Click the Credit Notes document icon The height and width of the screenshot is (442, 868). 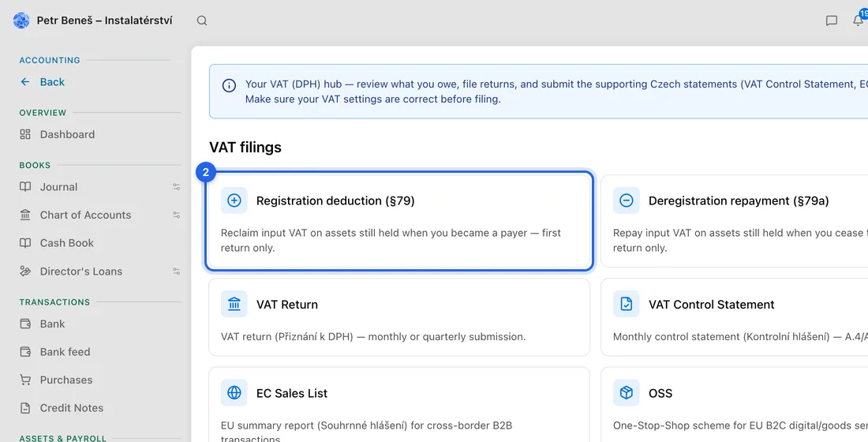[25, 407]
